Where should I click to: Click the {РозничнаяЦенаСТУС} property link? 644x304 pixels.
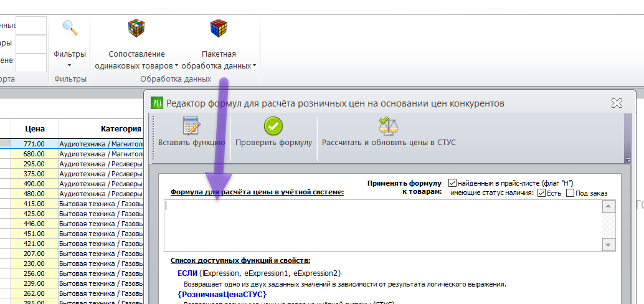(x=222, y=294)
